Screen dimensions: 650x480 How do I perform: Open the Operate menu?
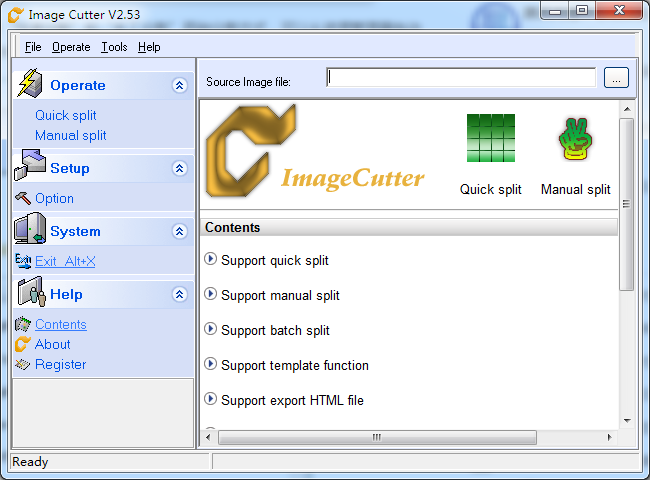(x=71, y=47)
